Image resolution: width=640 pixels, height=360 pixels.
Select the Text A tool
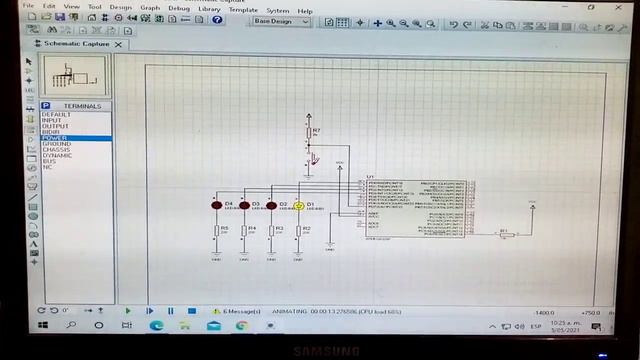34,244
